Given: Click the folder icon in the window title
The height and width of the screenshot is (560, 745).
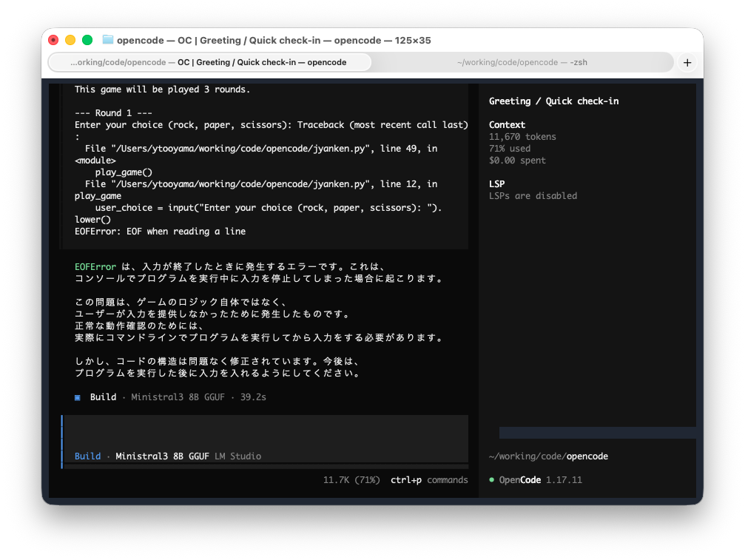Looking at the screenshot, I should (108, 40).
